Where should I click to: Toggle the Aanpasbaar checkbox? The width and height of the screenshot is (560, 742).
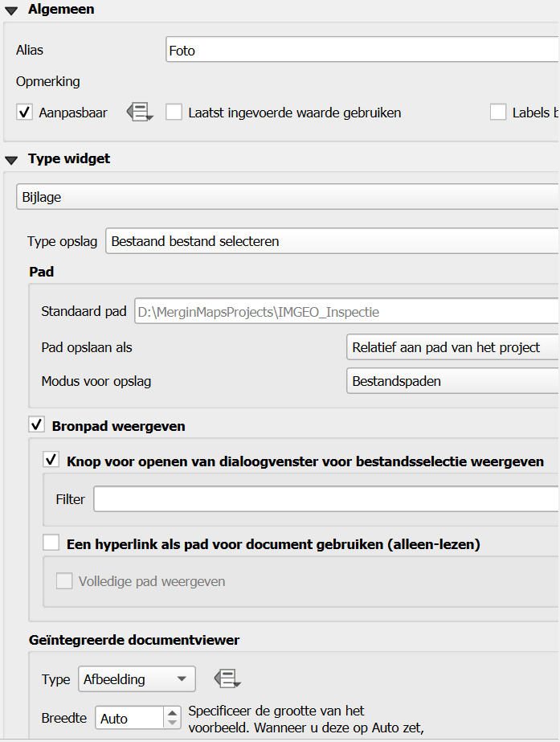pos(25,113)
